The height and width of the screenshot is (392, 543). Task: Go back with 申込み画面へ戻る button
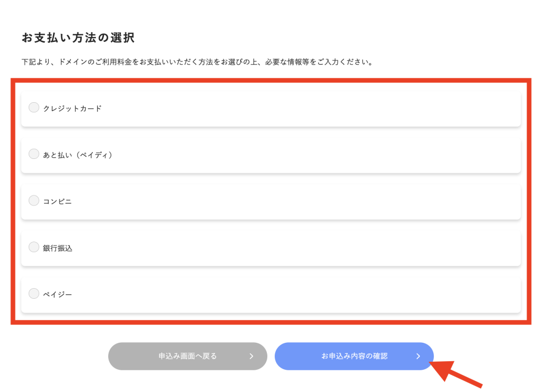click(188, 356)
